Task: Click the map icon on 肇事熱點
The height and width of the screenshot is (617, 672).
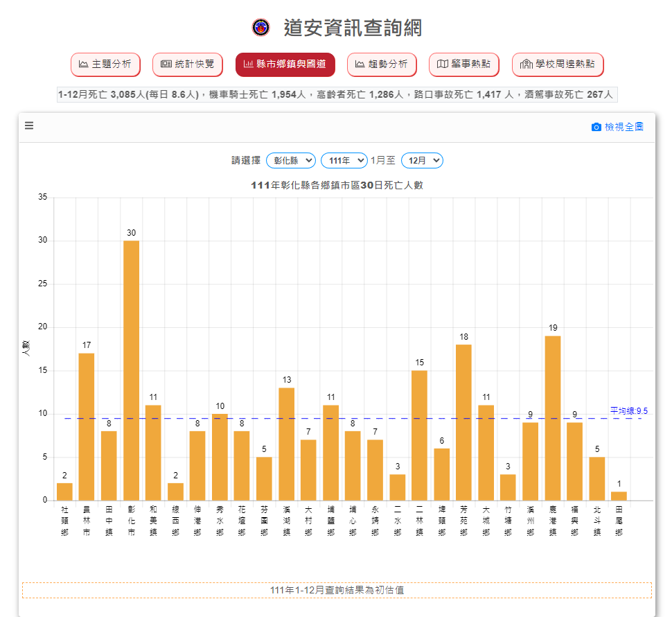Action: click(442, 64)
